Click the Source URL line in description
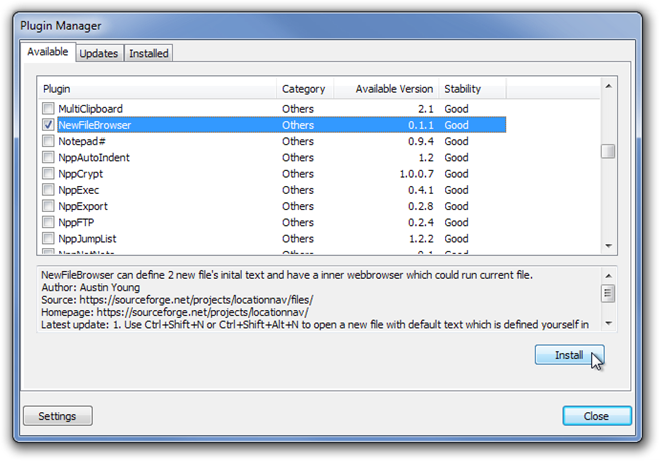The image size is (660, 461). pyautogui.click(x=177, y=300)
